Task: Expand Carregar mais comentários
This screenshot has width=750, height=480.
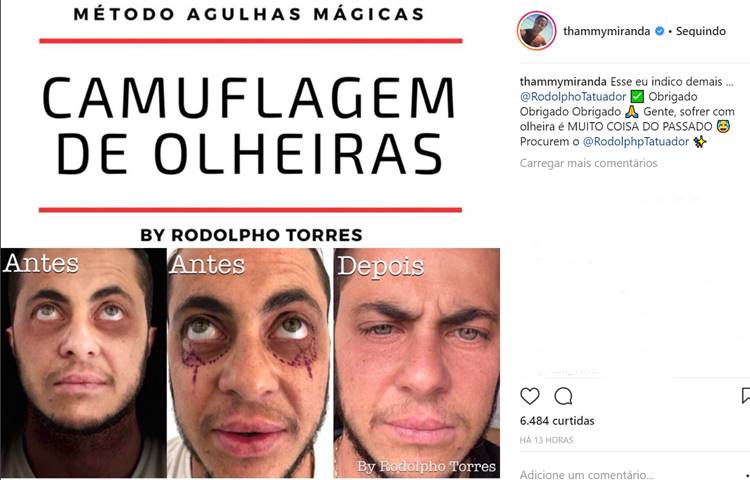Action: click(x=588, y=163)
